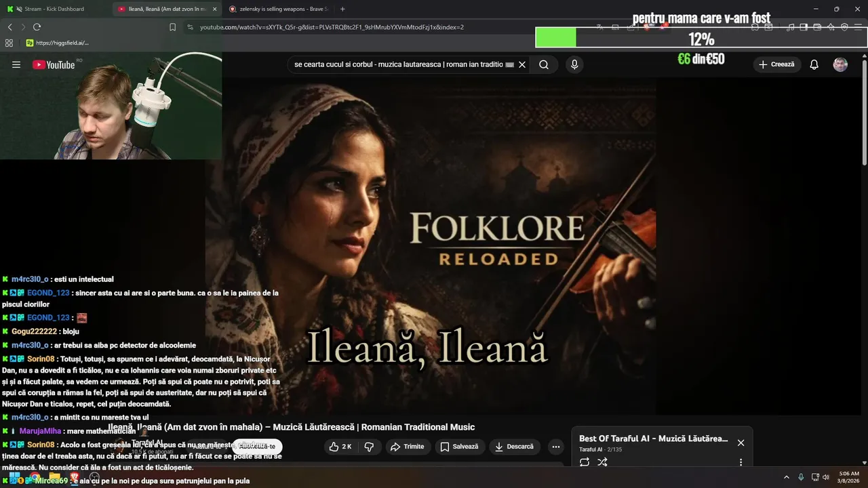This screenshot has width=868, height=488.
Task: Toggle playlist loop
Action: pyautogui.click(x=585, y=462)
